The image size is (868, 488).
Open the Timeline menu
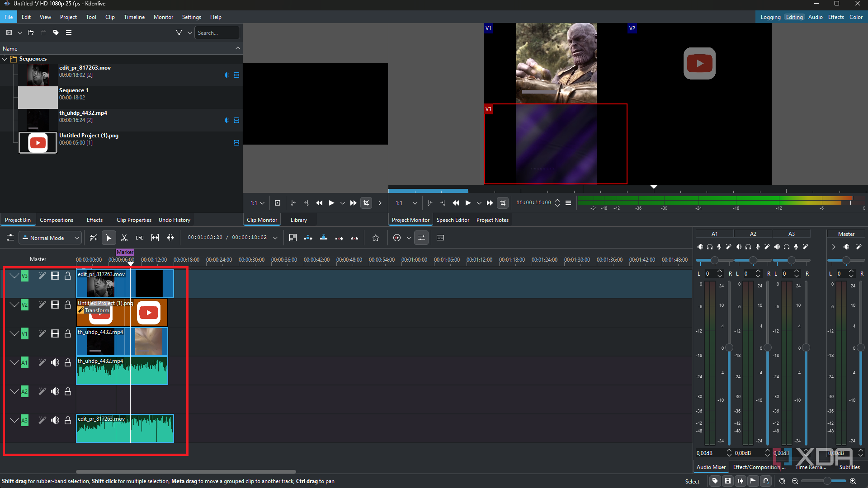coord(134,17)
